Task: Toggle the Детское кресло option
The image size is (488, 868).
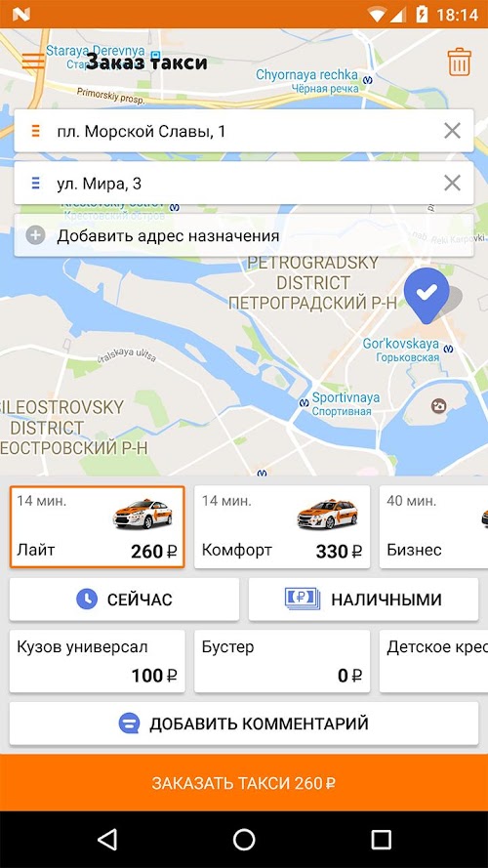Action: tap(433, 661)
